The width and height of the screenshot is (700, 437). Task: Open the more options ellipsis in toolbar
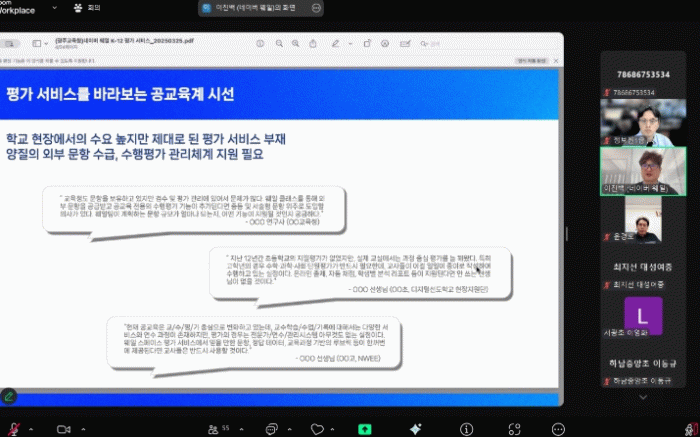(x=558, y=427)
